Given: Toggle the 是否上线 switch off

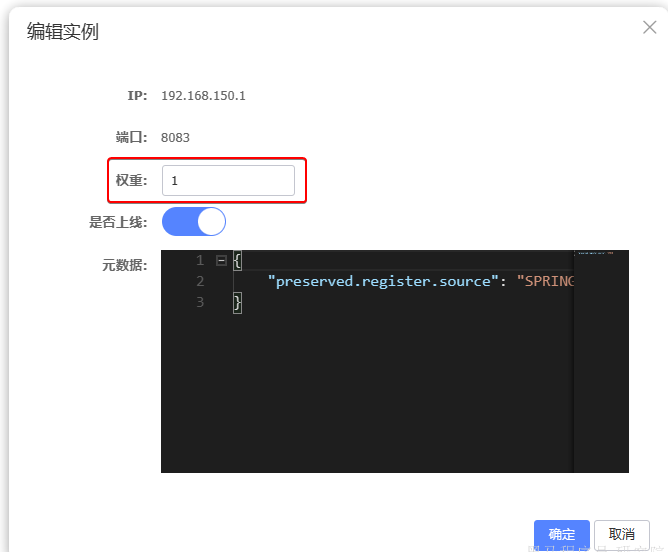Looking at the screenshot, I should point(194,221).
